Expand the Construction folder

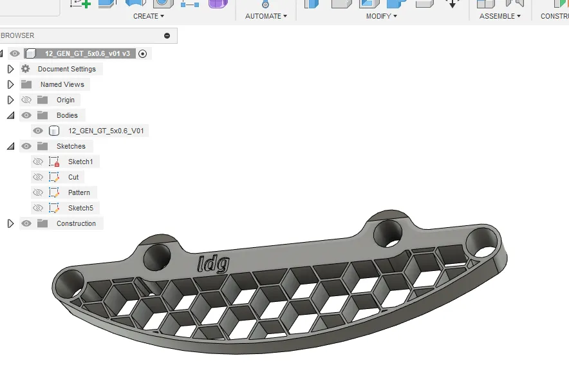tap(10, 223)
